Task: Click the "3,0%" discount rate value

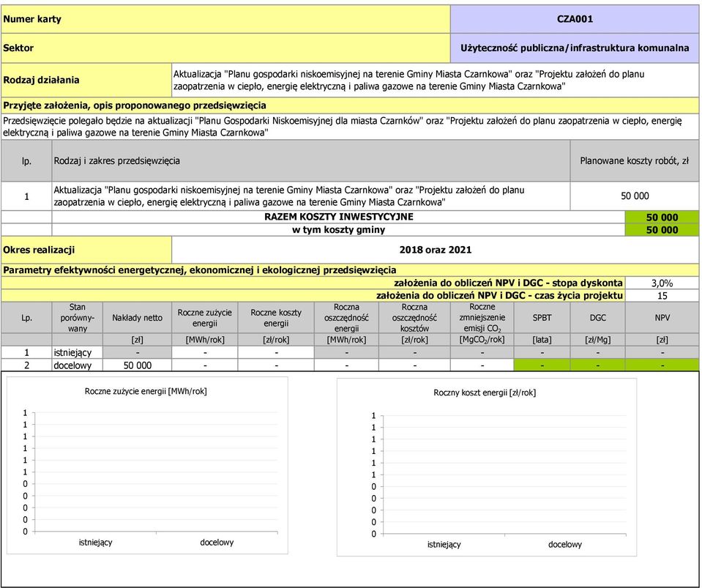Action: coord(662,283)
